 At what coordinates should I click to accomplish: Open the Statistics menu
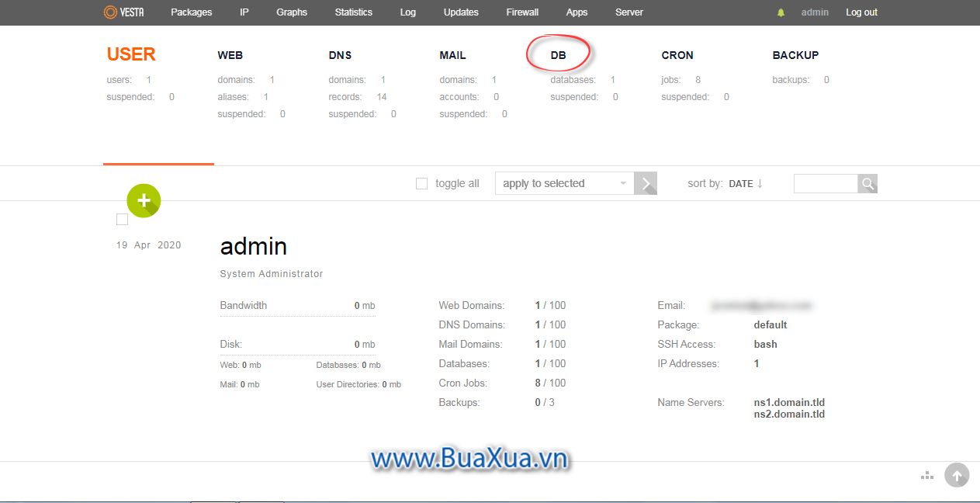click(354, 12)
